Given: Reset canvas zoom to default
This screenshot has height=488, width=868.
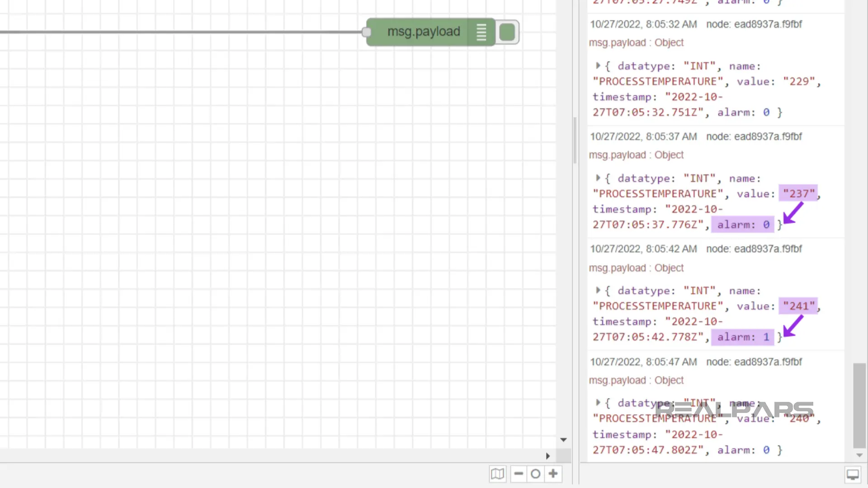Looking at the screenshot, I should tap(536, 474).
